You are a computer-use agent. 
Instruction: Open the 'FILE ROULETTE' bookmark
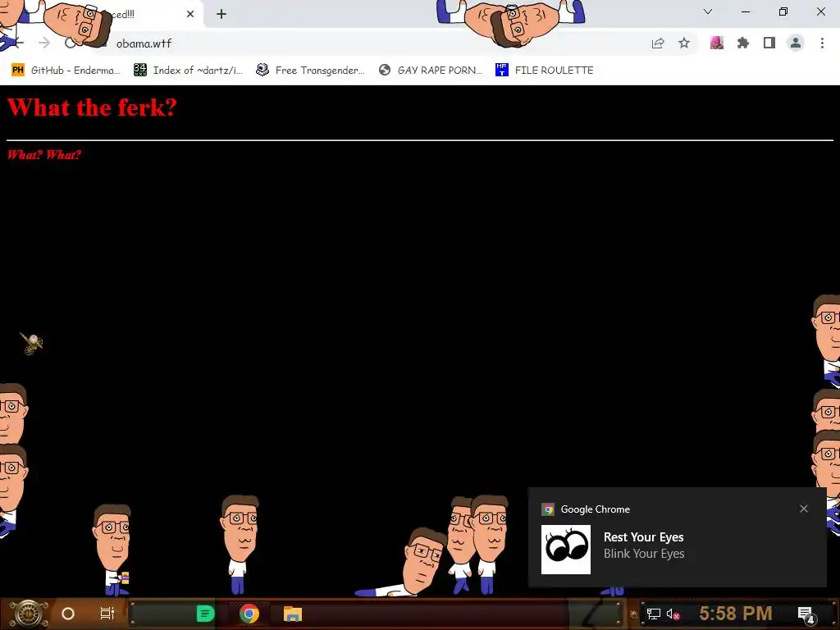click(545, 71)
